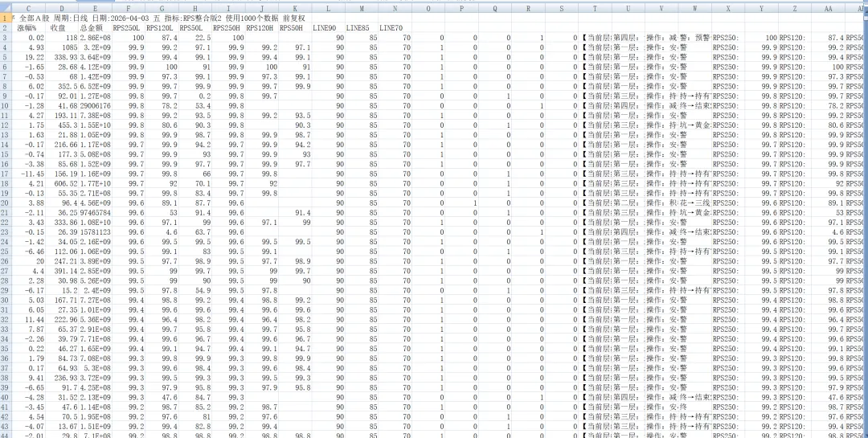Select row 43 header
This screenshot has height=438, width=868.
click(x=6, y=427)
